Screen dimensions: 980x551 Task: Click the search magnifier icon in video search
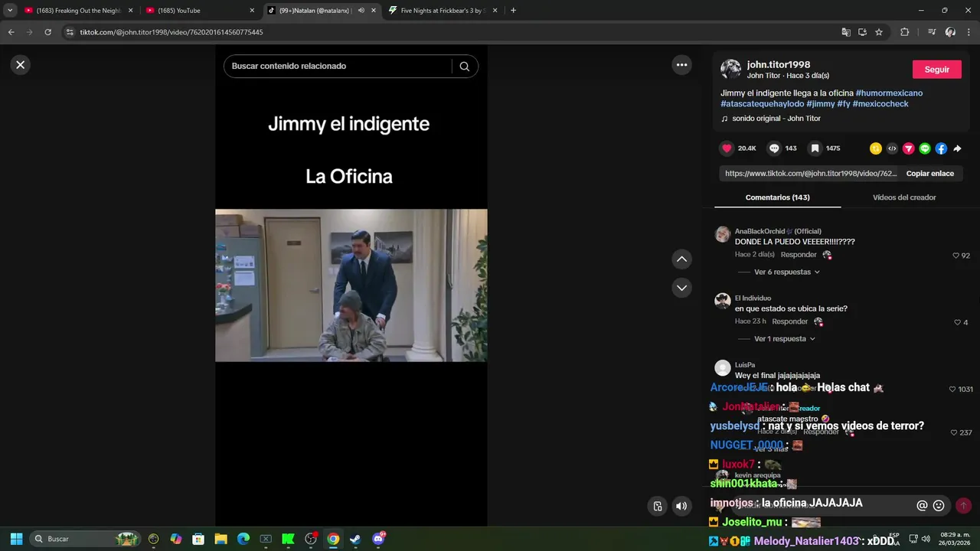(464, 67)
